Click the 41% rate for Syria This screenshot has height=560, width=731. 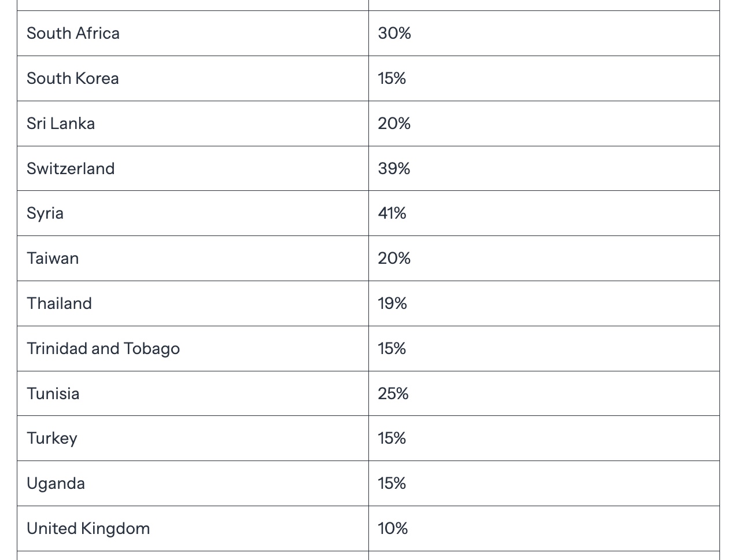tap(392, 213)
